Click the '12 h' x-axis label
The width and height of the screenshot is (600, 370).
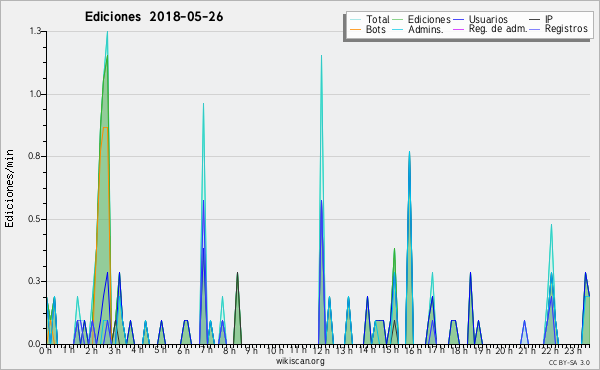point(322,350)
